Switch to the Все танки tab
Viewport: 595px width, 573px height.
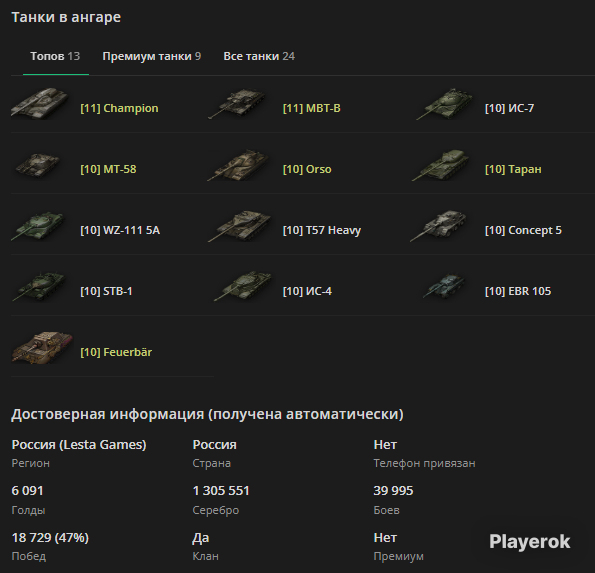(259, 56)
